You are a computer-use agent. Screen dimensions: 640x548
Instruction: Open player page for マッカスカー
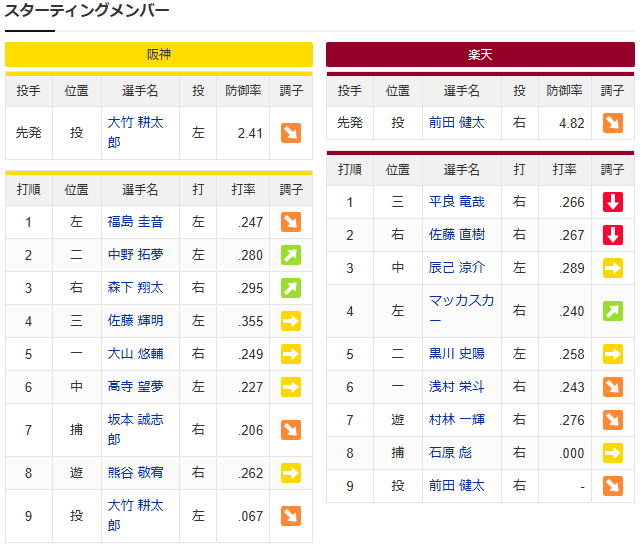(462, 311)
